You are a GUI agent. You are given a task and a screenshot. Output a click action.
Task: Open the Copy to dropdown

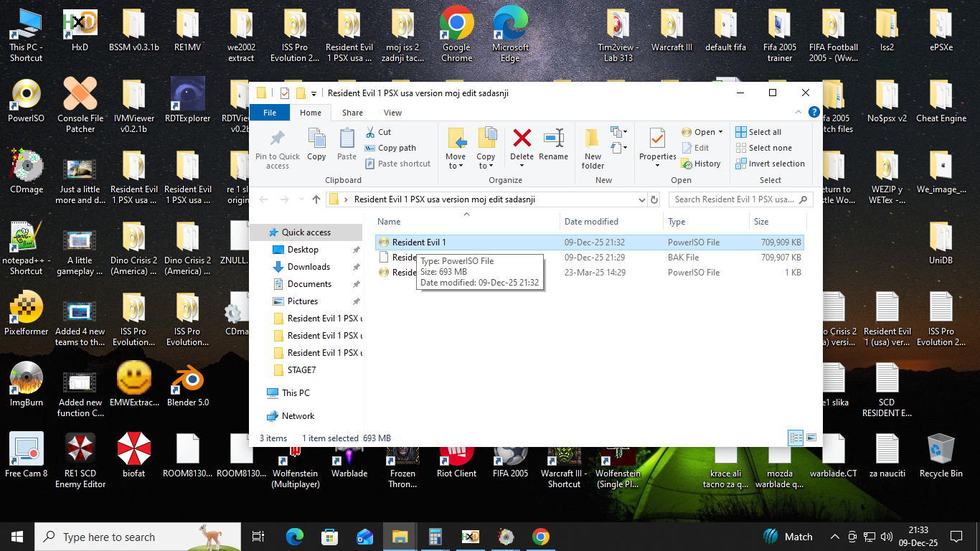tap(486, 149)
